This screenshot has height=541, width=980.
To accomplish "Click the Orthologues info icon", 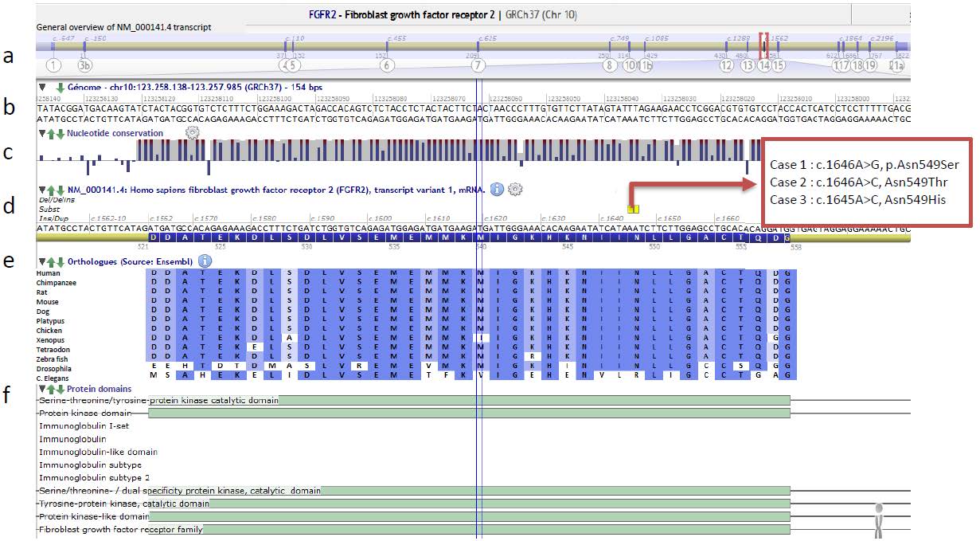I will click(x=205, y=261).
